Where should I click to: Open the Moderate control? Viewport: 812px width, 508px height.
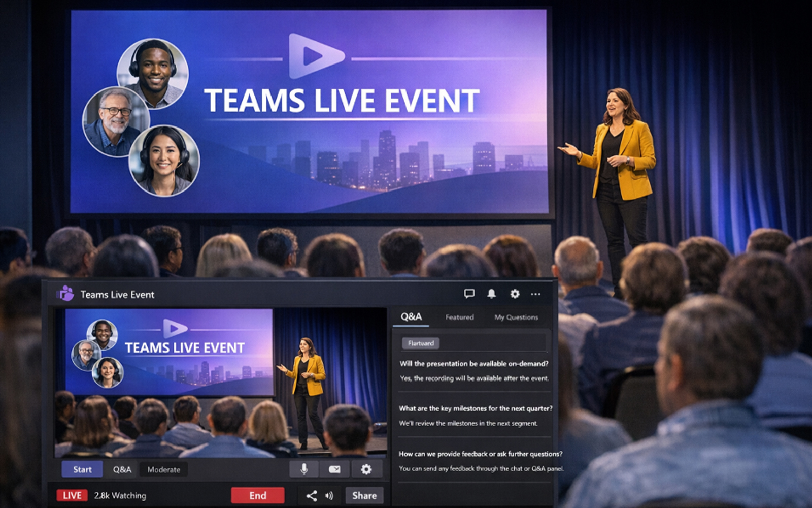point(163,469)
